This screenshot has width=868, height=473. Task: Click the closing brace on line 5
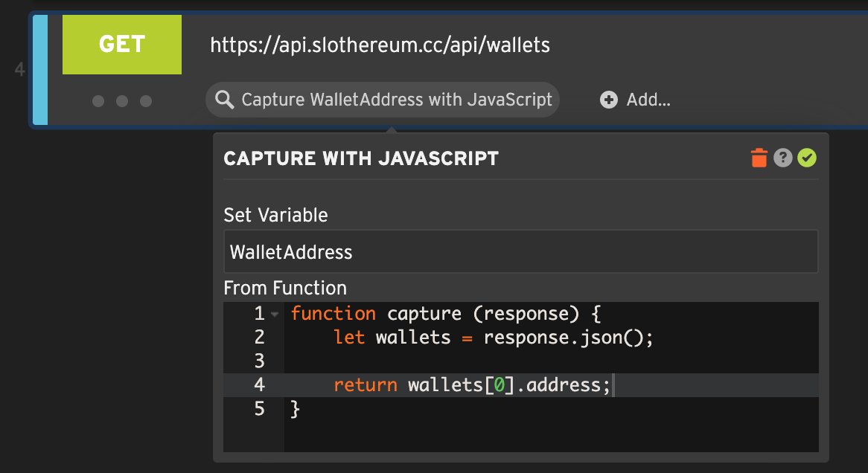(295, 409)
